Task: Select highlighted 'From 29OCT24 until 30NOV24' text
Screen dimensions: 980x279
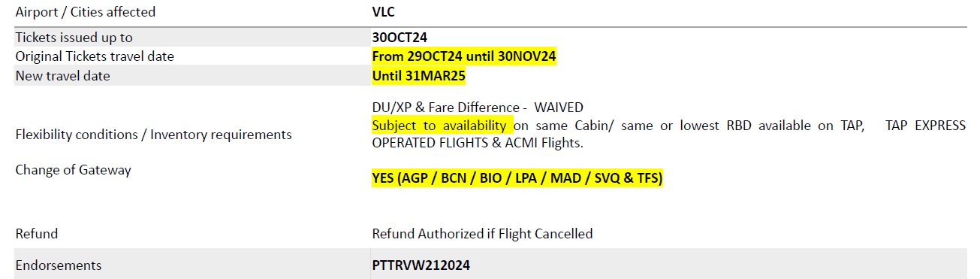Action: [464, 56]
